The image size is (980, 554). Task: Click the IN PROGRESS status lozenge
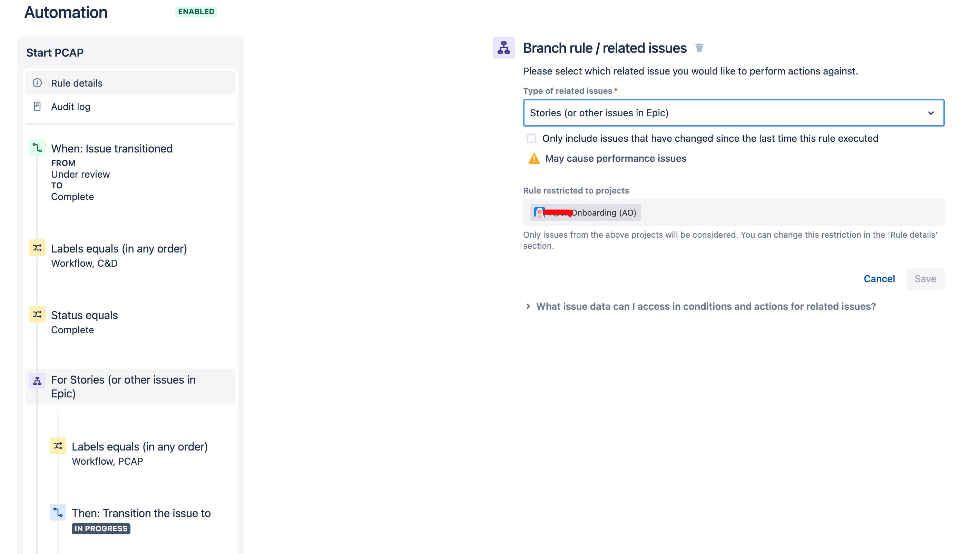(x=101, y=528)
